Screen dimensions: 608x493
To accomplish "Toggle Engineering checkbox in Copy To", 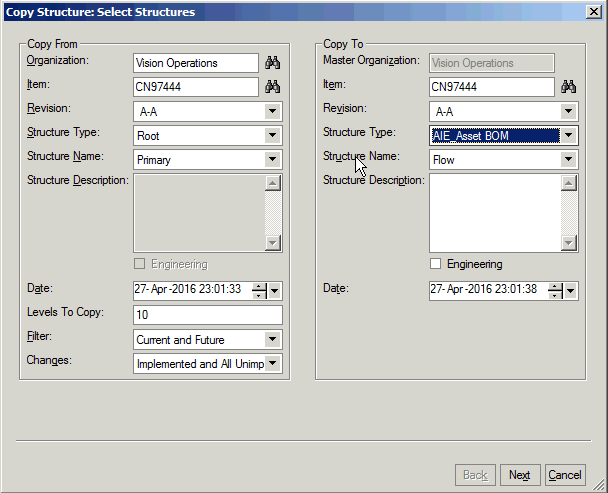I will pyautogui.click(x=435, y=264).
